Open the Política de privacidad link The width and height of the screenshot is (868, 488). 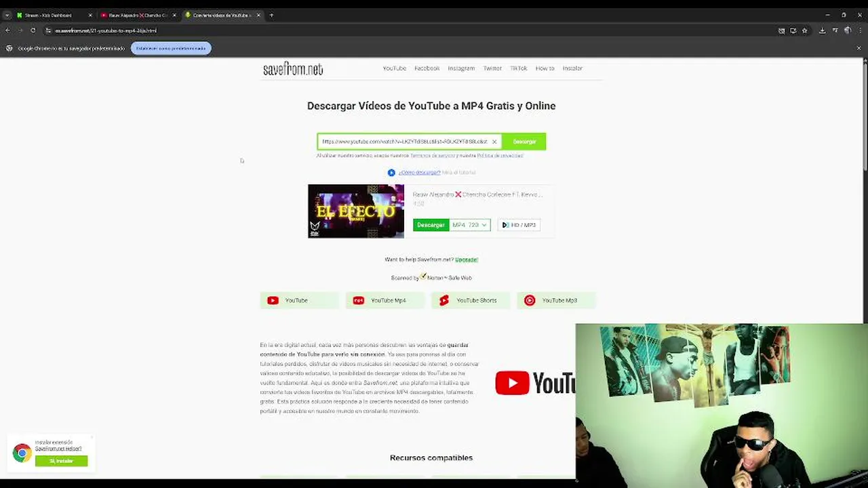pyautogui.click(x=500, y=156)
